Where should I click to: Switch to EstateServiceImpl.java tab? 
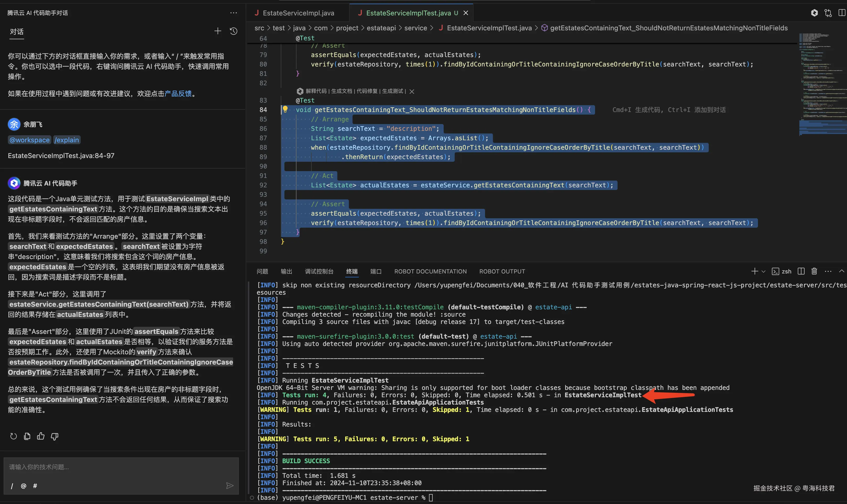(298, 13)
